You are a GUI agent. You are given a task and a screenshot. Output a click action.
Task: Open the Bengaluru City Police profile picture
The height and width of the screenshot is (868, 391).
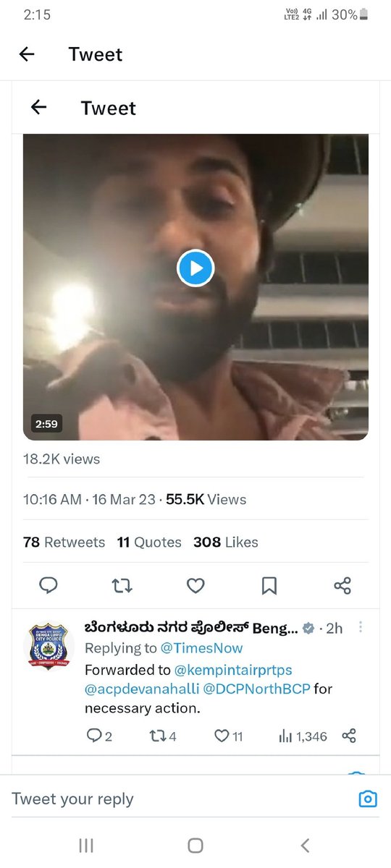[49, 645]
